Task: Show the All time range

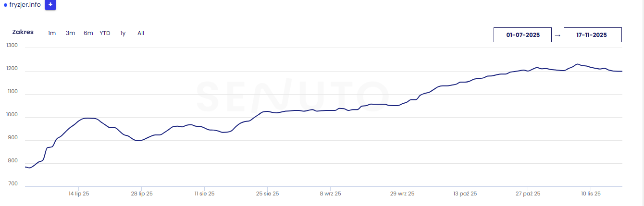Action: tap(141, 33)
